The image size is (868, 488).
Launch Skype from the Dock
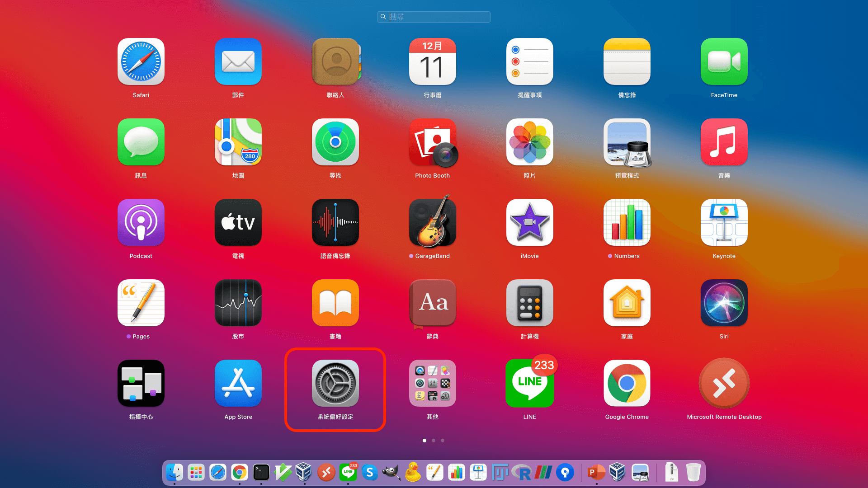pos(370,473)
